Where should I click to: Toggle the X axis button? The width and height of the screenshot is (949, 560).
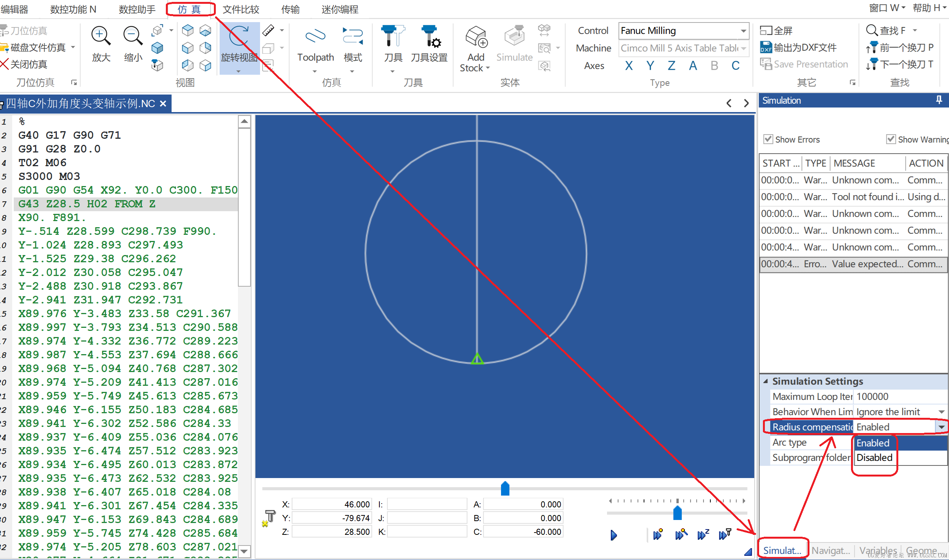629,66
